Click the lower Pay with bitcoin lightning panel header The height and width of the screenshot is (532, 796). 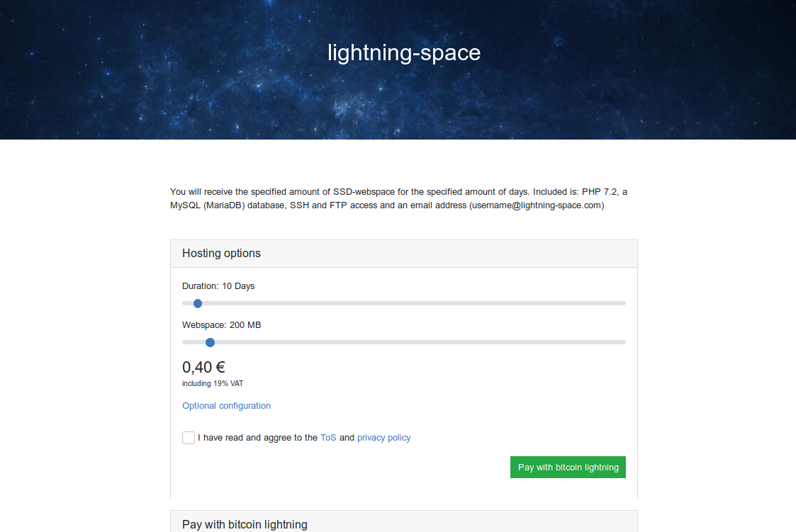click(404, 522)
